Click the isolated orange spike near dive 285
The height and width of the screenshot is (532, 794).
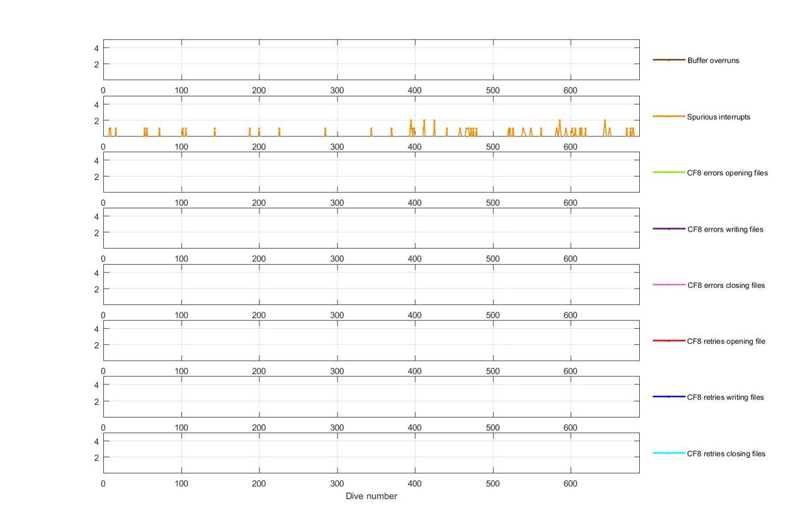pyautogui.click(x=326, y=132)
